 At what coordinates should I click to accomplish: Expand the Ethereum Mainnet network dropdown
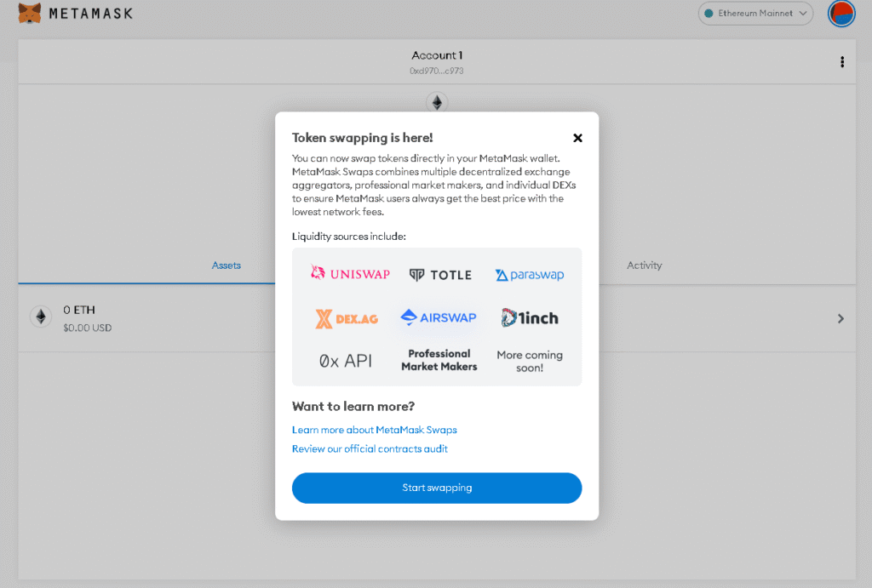click(x=755, y=14)
